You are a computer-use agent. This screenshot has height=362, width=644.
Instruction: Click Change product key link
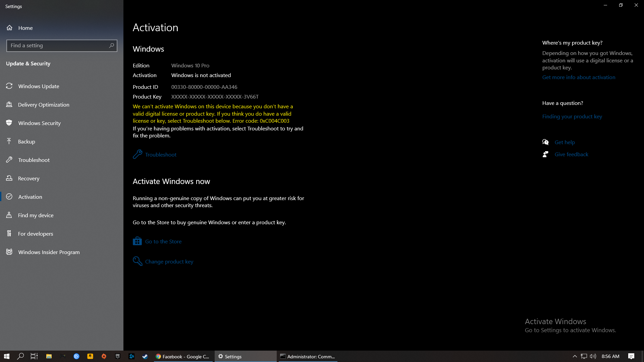point(169,261)
